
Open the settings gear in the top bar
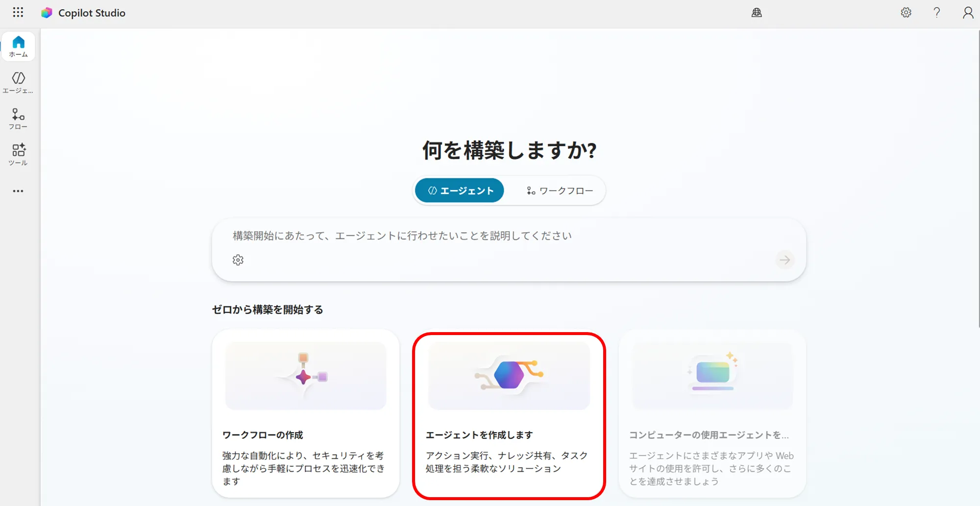coord(906,13)
